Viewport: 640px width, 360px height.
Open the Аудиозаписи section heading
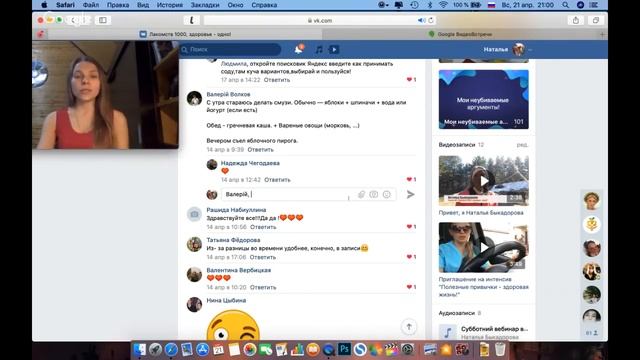point(456,313)
